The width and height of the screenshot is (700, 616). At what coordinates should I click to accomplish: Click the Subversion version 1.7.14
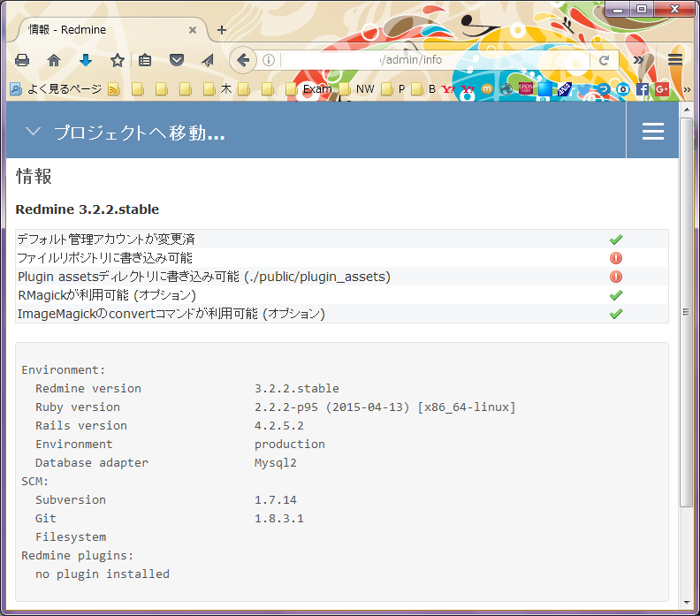(x=276, y=500)
